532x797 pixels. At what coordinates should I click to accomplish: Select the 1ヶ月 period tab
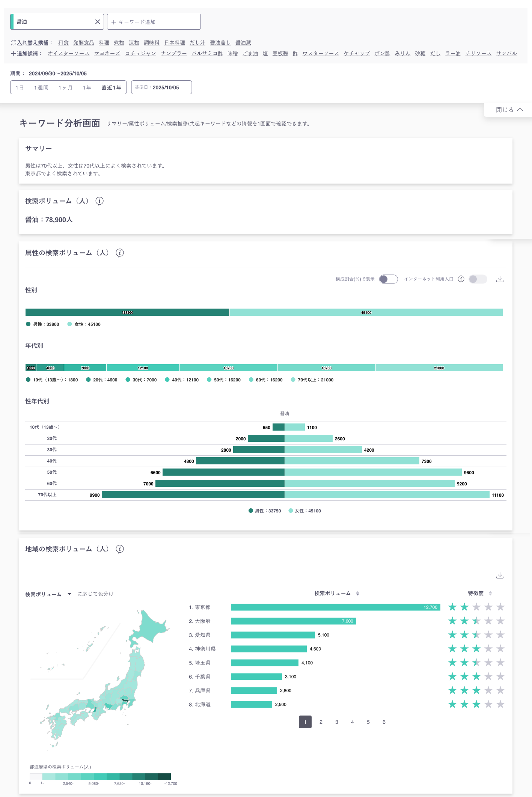pyautogui.click(x=65, y=87)
